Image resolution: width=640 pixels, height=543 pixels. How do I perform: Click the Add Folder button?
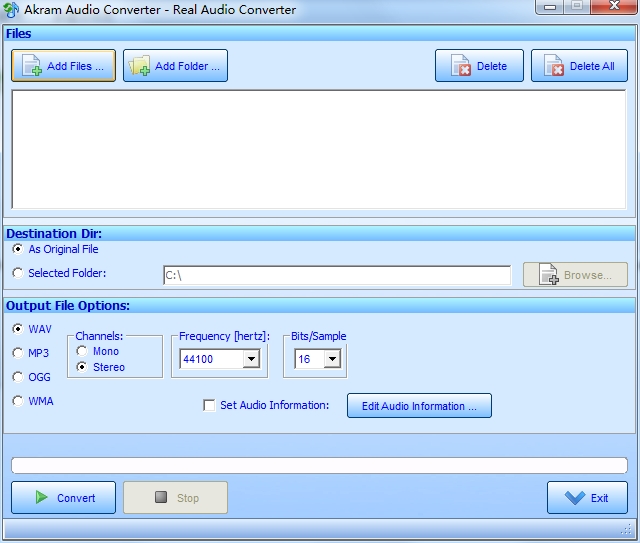(x=175, y=66)
